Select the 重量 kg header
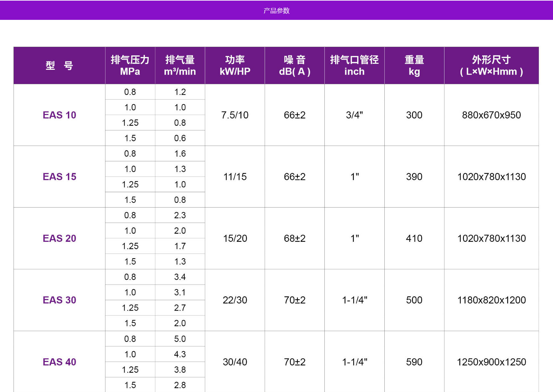553x392 pixels. (414, 65)
